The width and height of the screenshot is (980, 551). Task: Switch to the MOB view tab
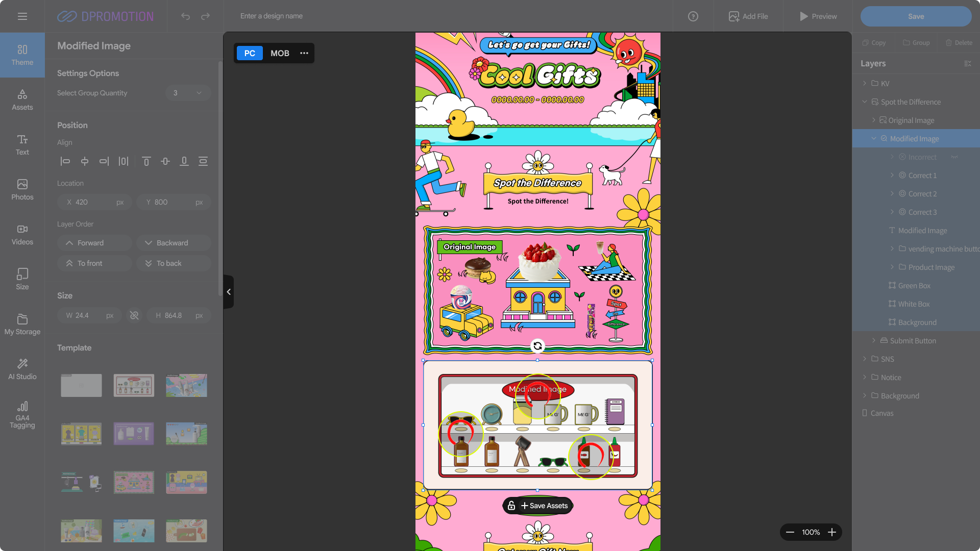tap(280, 53)
